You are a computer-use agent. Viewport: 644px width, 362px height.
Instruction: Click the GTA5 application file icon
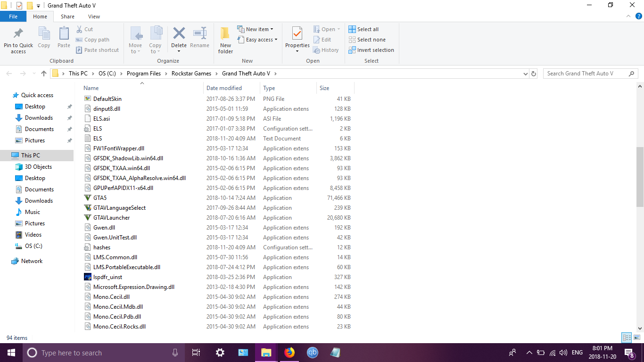click(87, 198)
